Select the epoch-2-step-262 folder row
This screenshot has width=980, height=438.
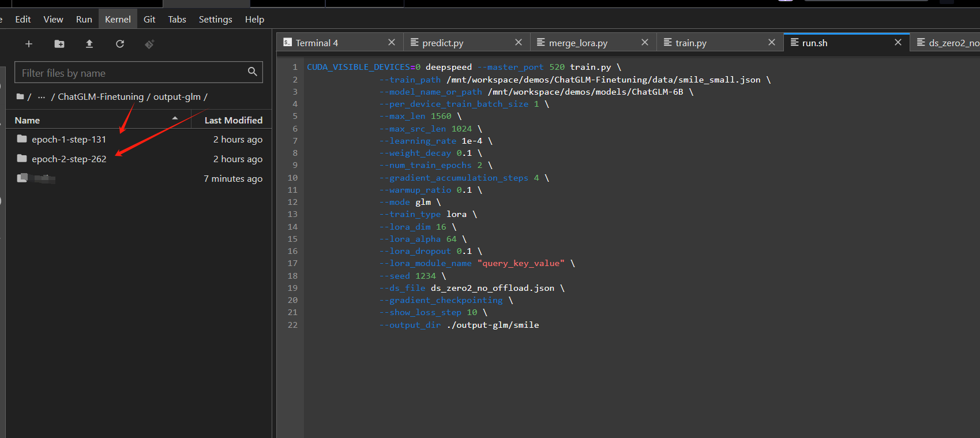[x=139, y=159]
